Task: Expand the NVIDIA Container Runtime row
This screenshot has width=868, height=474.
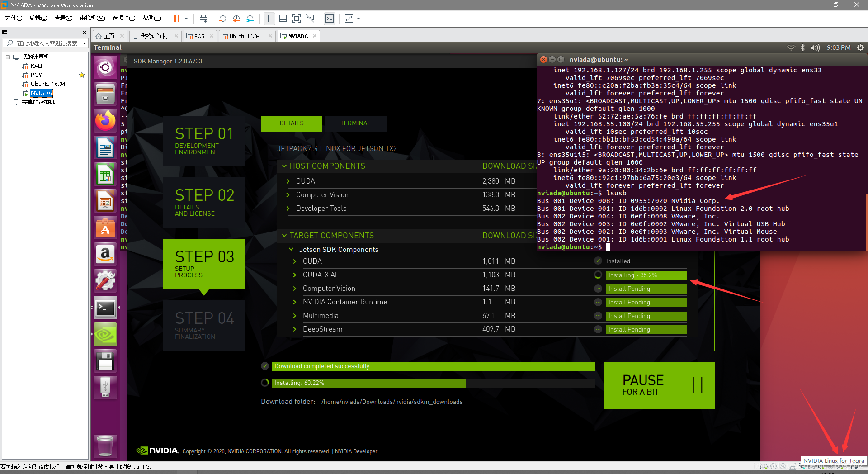Action: [x=295, y=302]
